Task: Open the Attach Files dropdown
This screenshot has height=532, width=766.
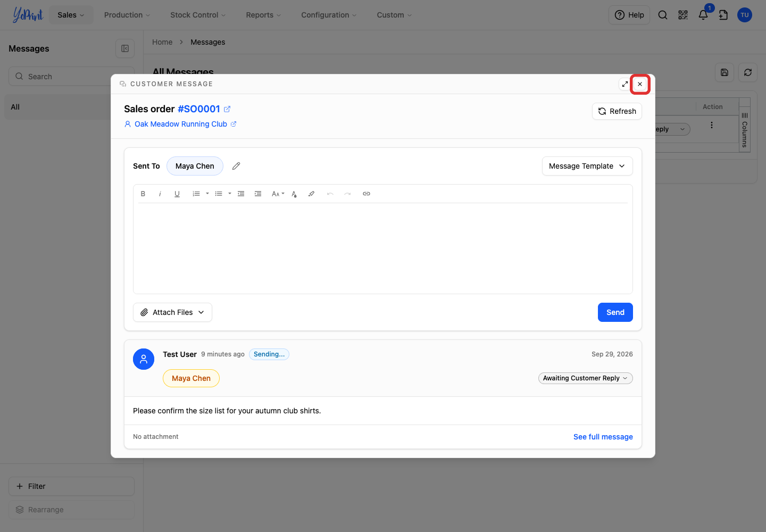Action: (172, 312)
